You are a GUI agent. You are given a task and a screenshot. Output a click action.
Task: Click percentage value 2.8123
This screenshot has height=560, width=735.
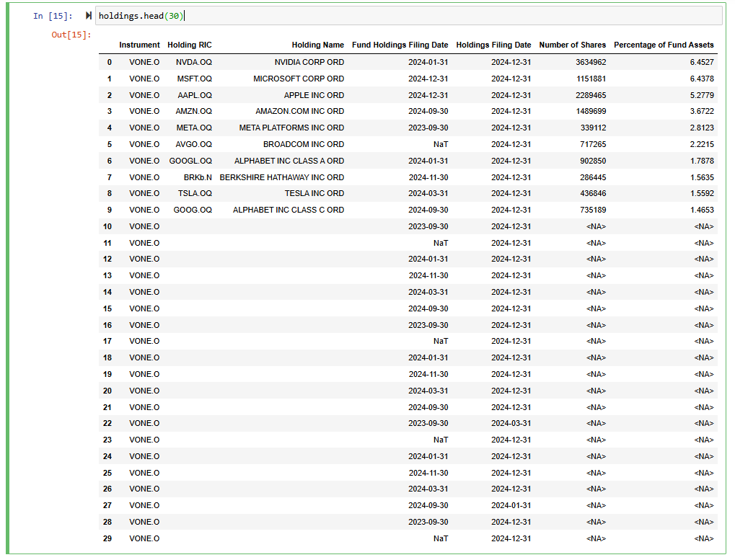(x=702, y=128)
